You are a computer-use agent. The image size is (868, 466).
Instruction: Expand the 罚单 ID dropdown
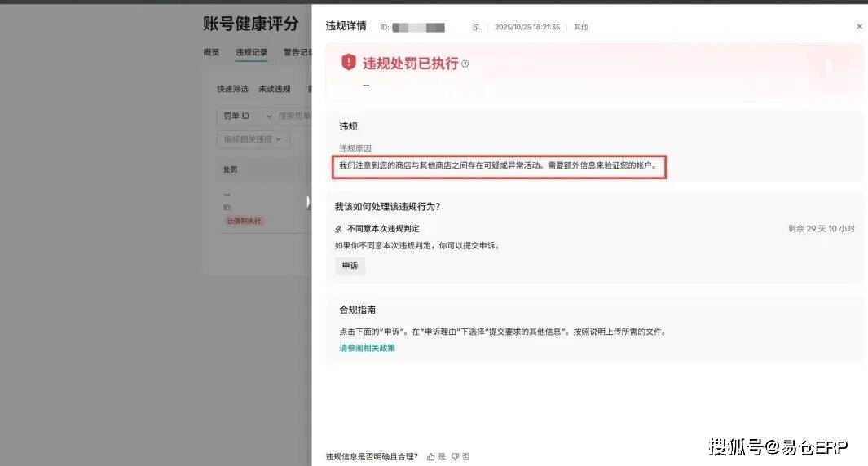click(247, 116)
